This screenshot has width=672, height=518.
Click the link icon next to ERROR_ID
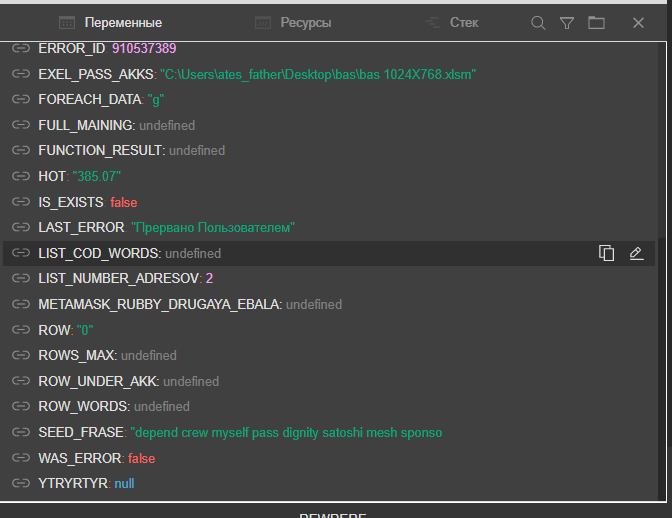point(21,48)
